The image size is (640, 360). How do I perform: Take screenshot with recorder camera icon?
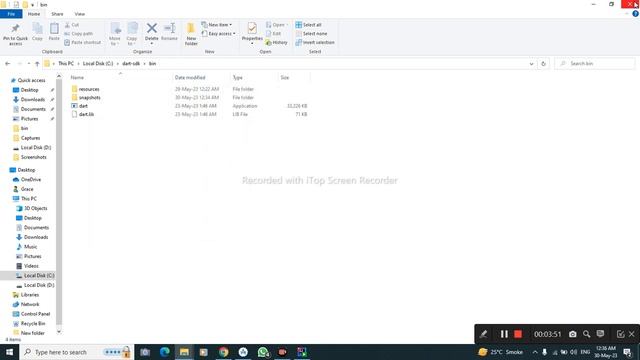pos(573,334)
